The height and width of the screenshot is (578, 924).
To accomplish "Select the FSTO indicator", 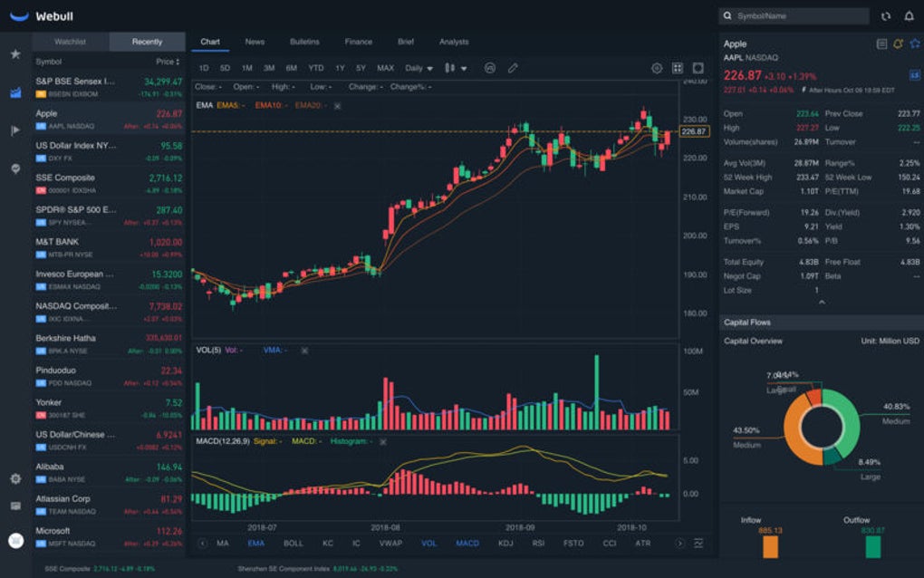I will coord(573,544).
